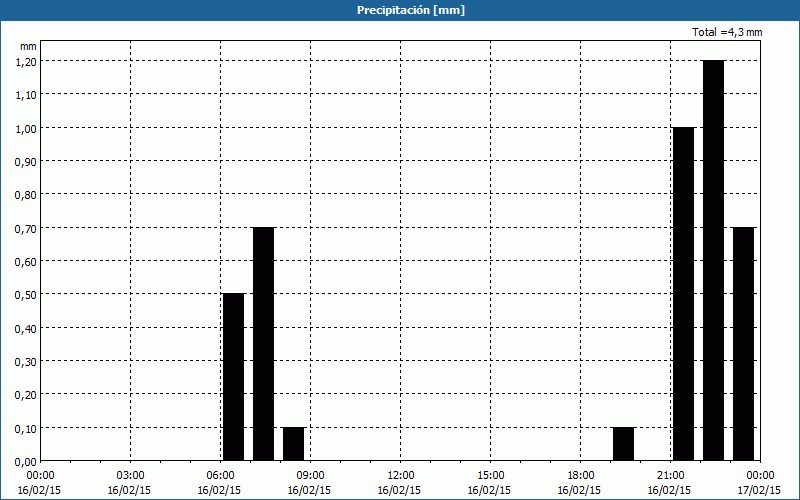Click the 21:00 16/02/15 time label
Screen dimensions: 800x500
pyautogui.click(x=669, y=483)
